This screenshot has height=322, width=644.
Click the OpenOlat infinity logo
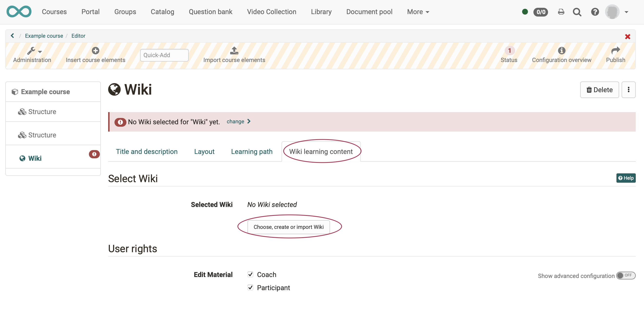19,12
